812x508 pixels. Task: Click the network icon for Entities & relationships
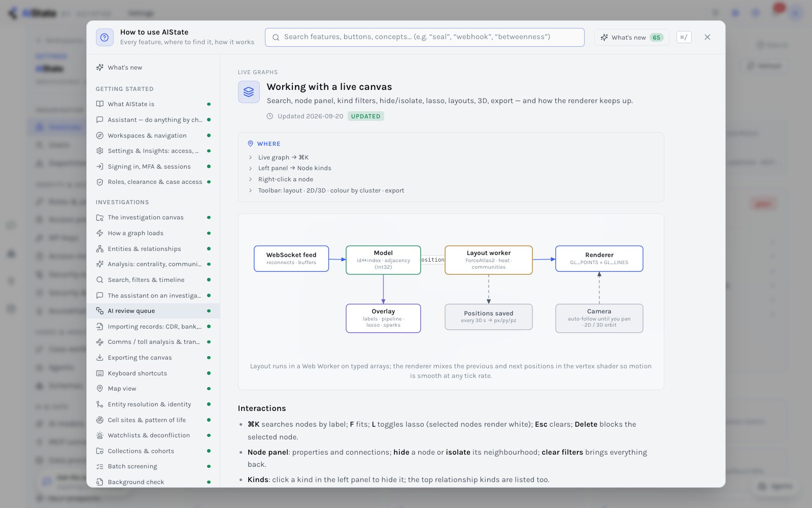100,249
